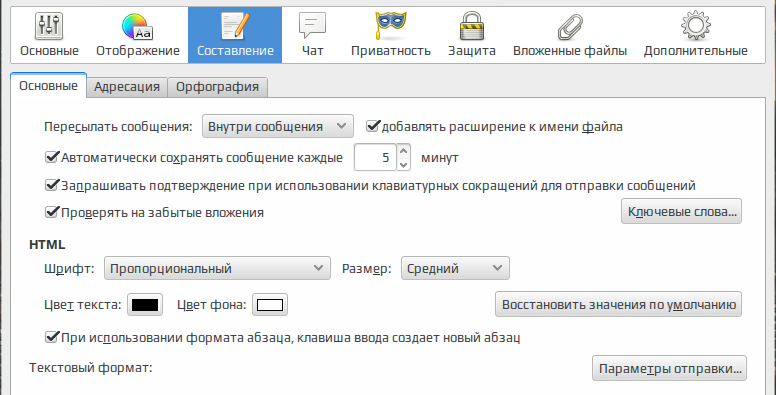
Task: Open the Чат chat category icon
Action: click(312, 26)
